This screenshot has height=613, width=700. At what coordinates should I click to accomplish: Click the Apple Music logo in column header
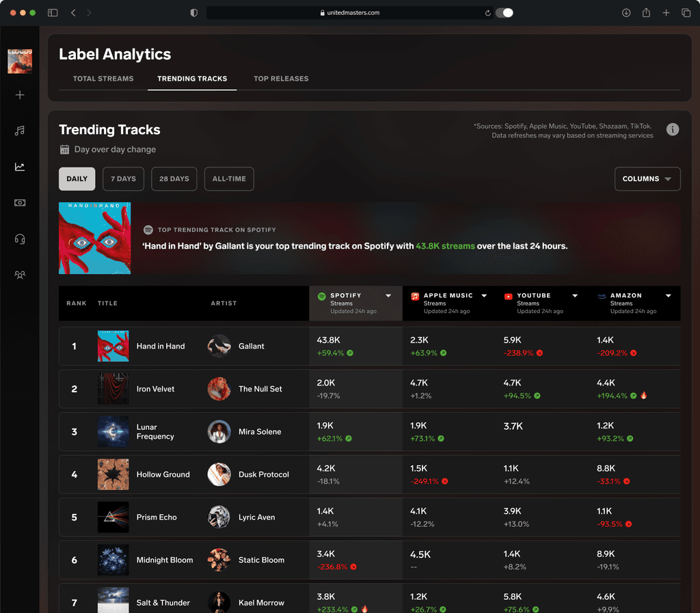pos(415,296)
